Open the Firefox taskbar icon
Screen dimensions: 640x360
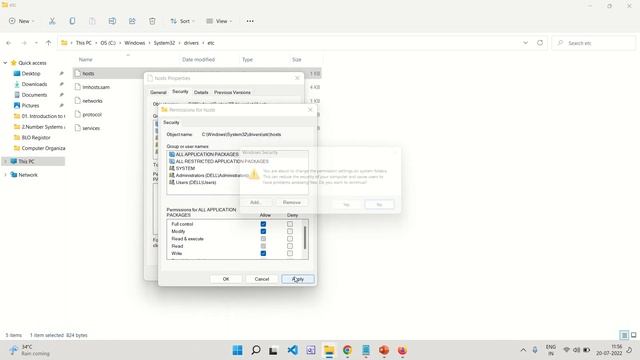tap(402, 350)
